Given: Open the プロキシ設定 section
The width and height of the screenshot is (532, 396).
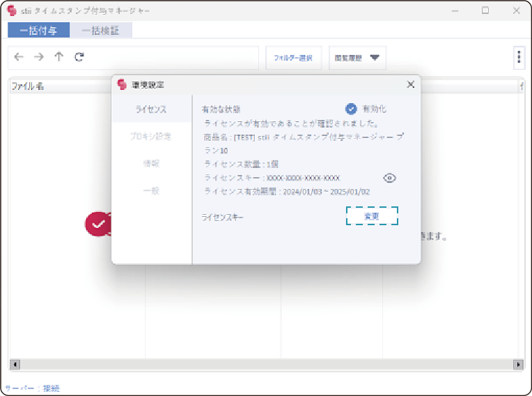Looking at the screenshot, I should pos(151,136).
